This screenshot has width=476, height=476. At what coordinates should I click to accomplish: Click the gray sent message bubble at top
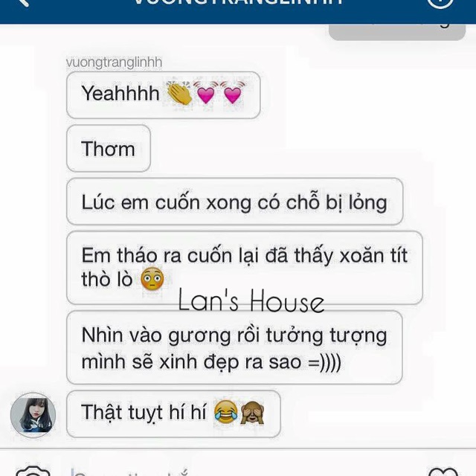click(397, 32)
